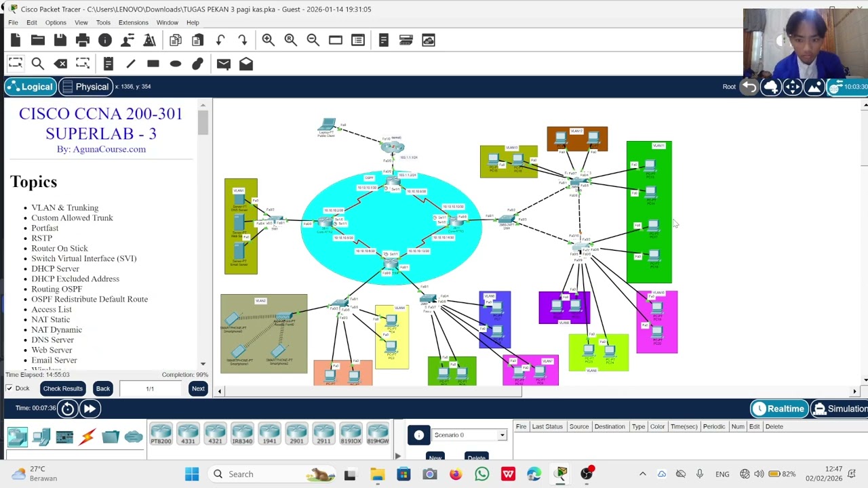Open the Help menu
868x488 pixels.
click(193, 22)
